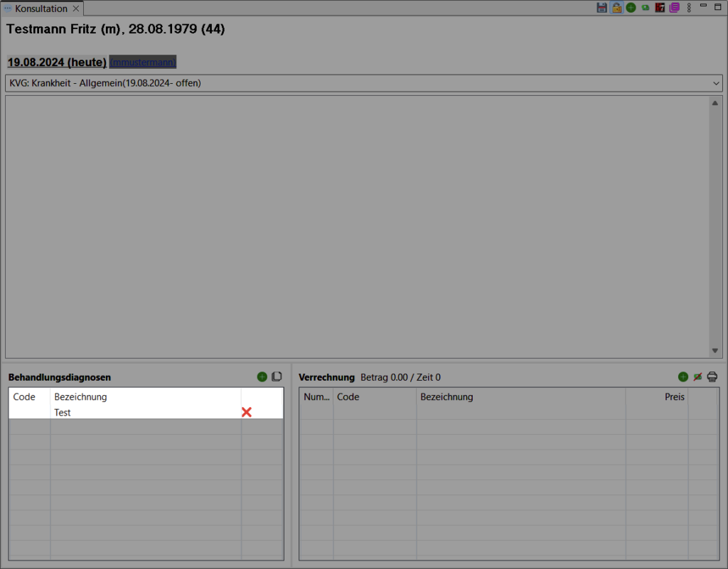This screenshot has height=569, width=728.
Task: Add a new diagnosis with green plus
Action: [262, 376]
